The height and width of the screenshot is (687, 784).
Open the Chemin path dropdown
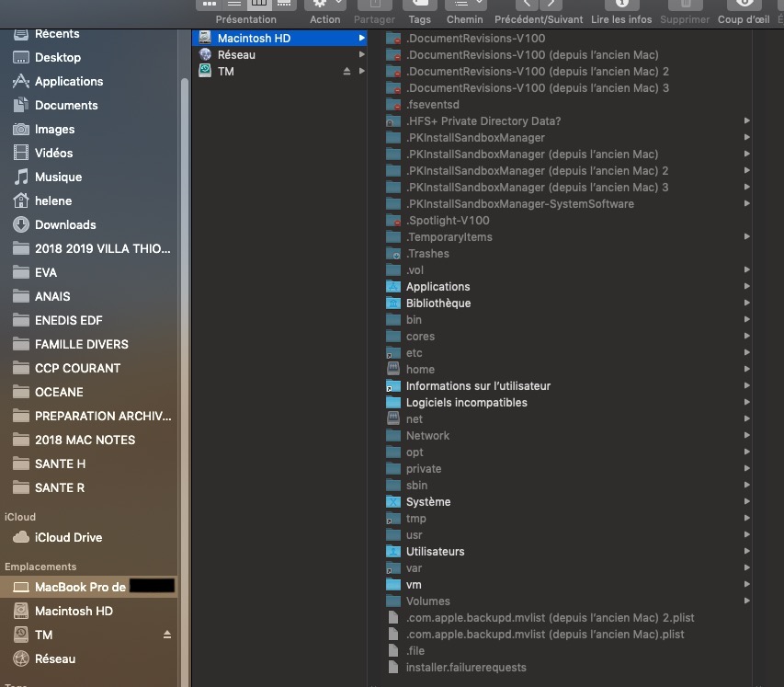[x=464, y=4]
